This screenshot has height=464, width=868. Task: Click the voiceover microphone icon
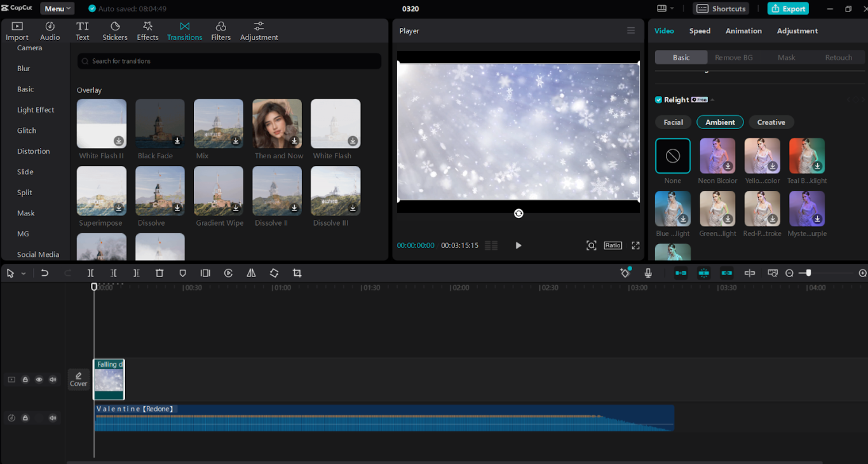tap(648, 273)
